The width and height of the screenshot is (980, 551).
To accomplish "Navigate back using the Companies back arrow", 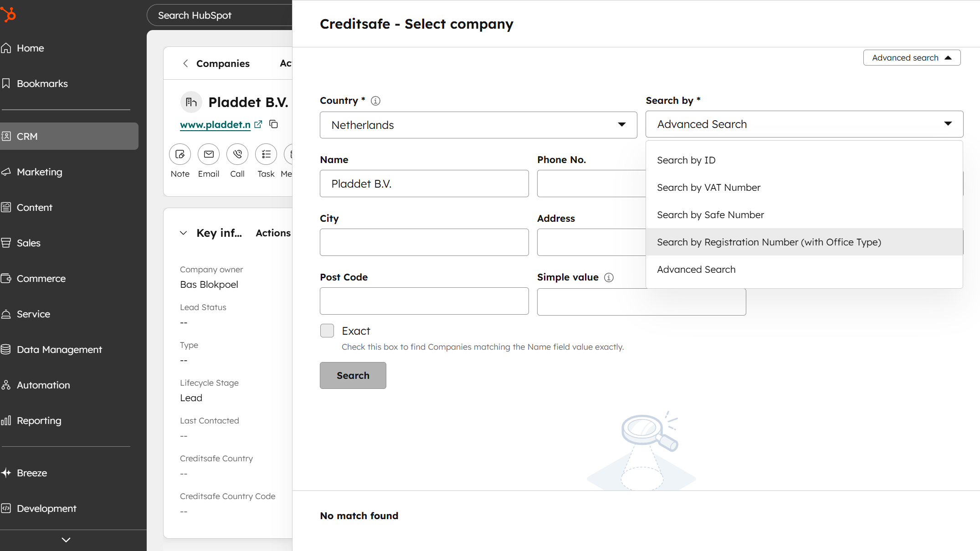I will [x=185, y=63].
